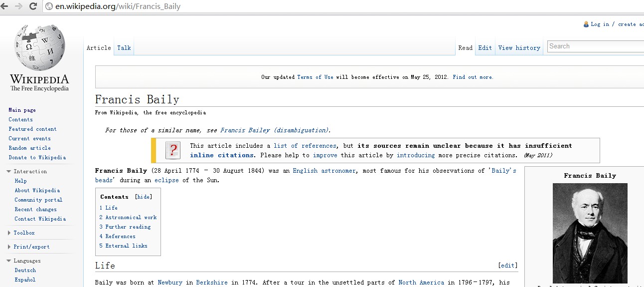Open the Terms of Use link
The image size is (644, 287).
(x=315, y=77)
